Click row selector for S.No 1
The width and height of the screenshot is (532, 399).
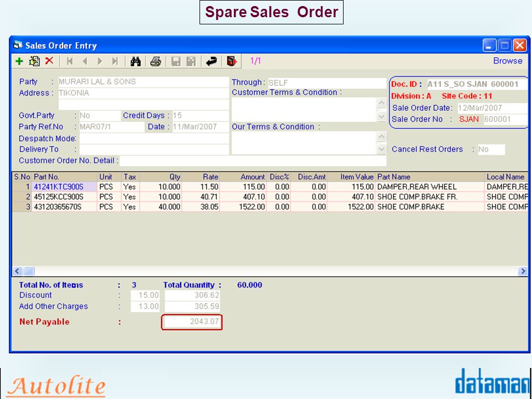(x=22, y=187)
